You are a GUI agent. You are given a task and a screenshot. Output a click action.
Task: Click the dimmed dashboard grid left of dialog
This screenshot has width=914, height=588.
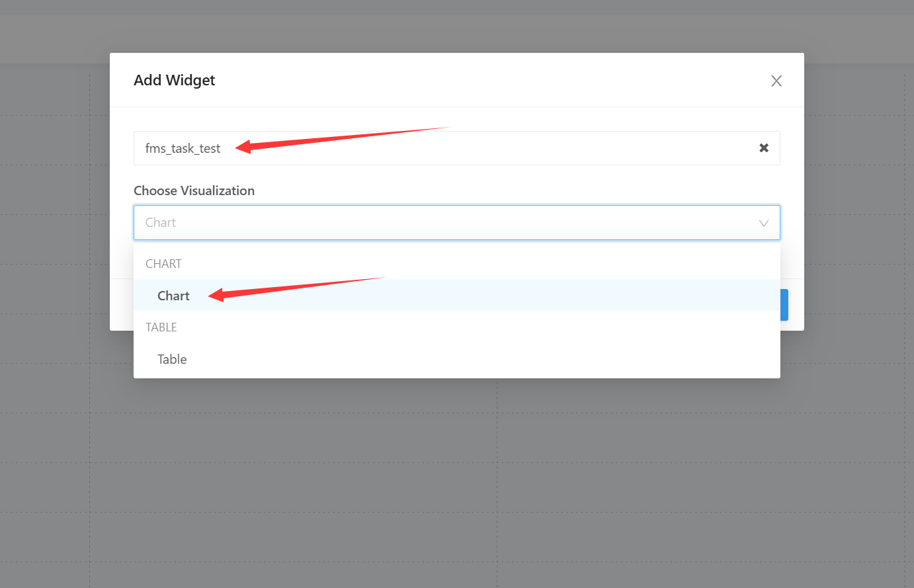(x=53, y=265)
